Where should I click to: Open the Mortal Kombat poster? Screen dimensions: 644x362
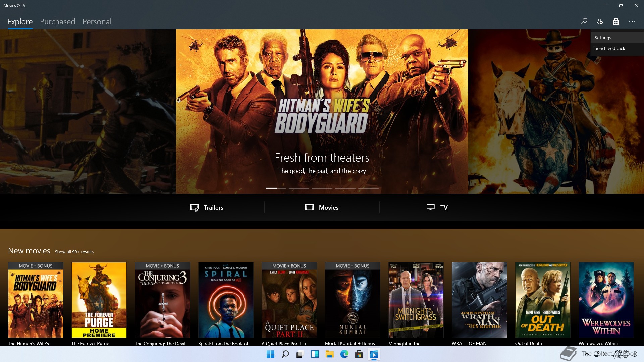coord(353,300)
